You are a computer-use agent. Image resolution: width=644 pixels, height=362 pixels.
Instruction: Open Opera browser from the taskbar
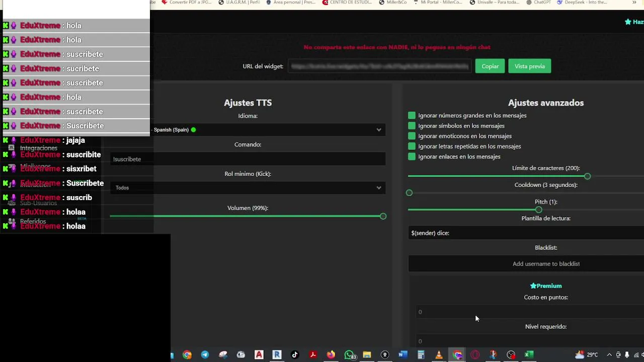[475, 355]
